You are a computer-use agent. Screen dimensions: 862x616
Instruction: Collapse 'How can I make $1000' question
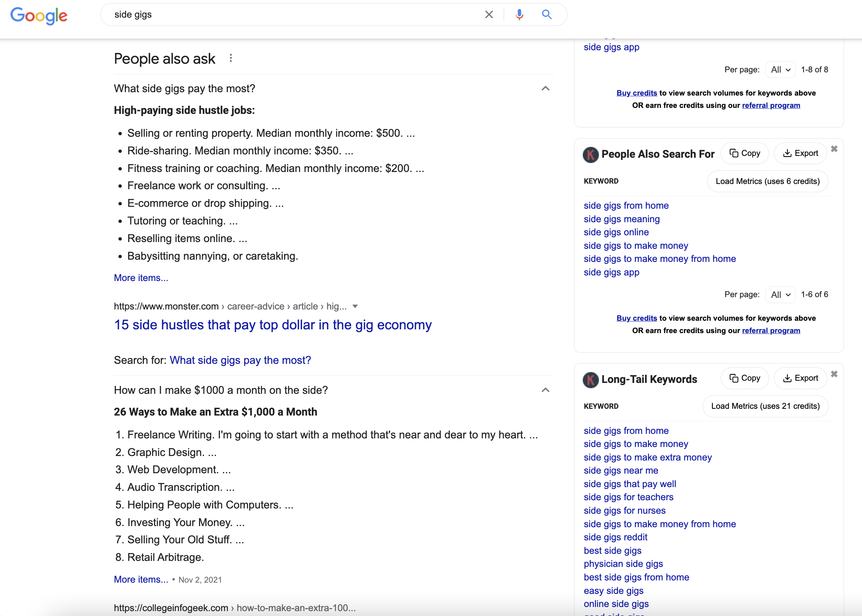point(545,390)
